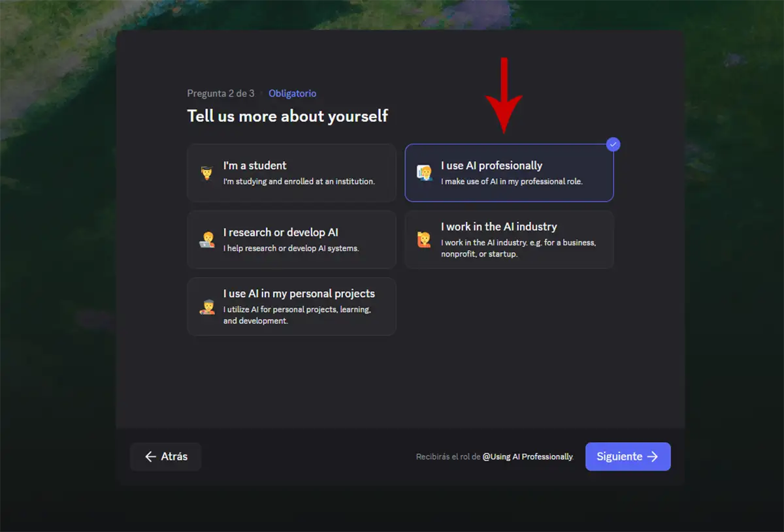Click the right arrow icon in Siguiente
Viewport: 784px width, 532px height.
pyautogui.click(x=653, y=457)
